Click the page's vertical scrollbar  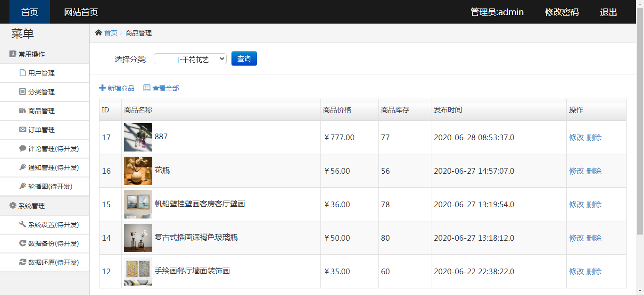[640, 118]
